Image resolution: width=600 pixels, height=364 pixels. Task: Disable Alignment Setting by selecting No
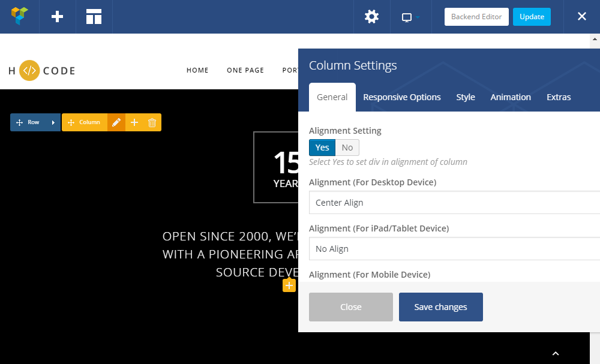[x=347, y=147]
